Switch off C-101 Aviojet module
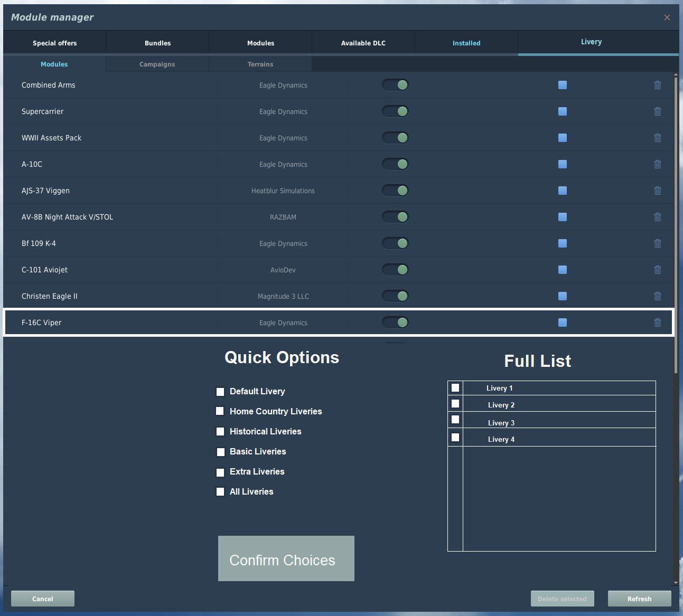Image resolution: width=683 pixels, height=616 pixels. pyautogui.click(x=395, y=270)
